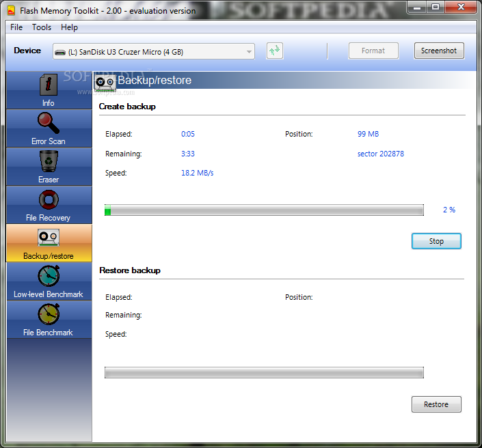
Task: Click the app icon in the title bar
Action: tap(12, 11)
